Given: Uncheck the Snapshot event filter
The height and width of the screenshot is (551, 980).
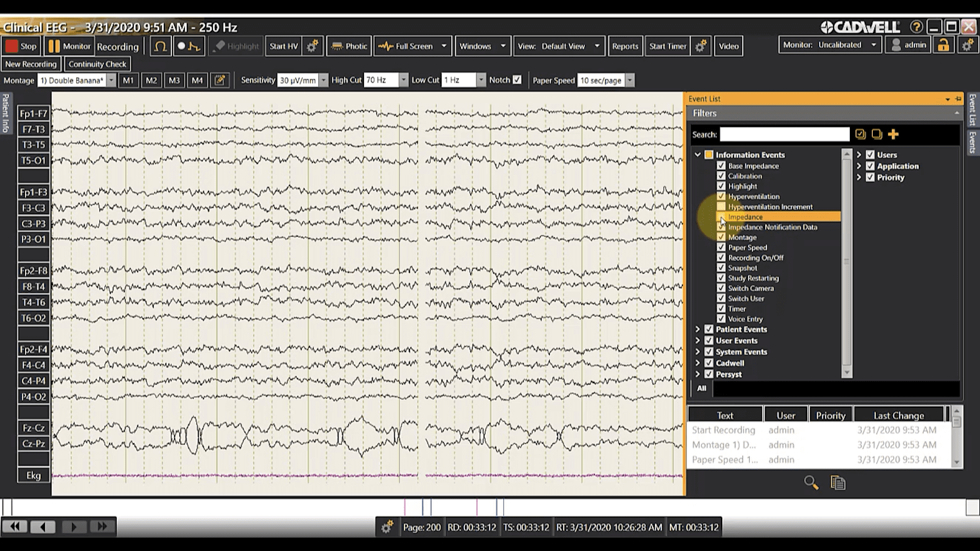Looking at the screenshot, I should point(721,268).
